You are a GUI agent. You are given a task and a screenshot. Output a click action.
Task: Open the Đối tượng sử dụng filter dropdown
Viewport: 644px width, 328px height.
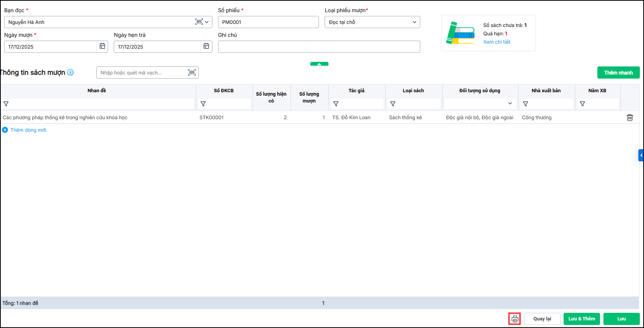coord(510,103)
